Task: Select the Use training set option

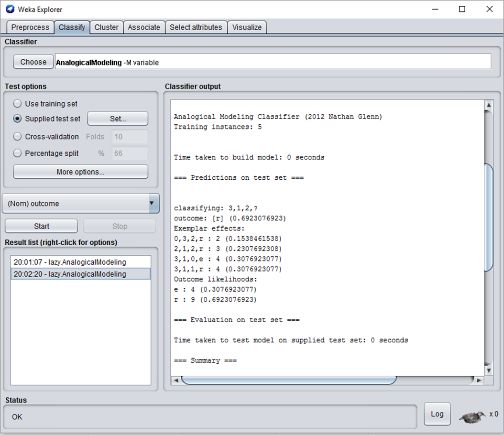Action: pyautogui.click(x=17, y=103)
